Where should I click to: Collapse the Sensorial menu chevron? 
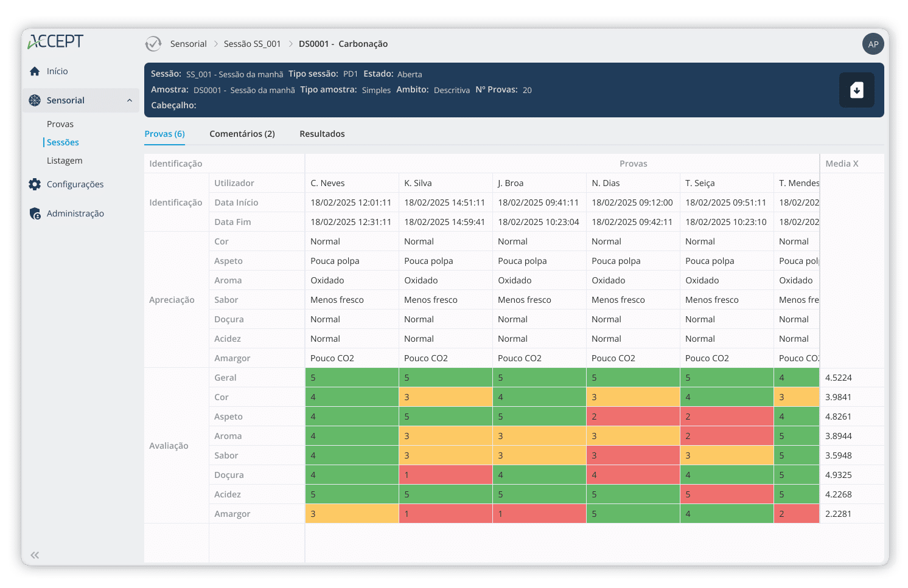click(130, 100)
